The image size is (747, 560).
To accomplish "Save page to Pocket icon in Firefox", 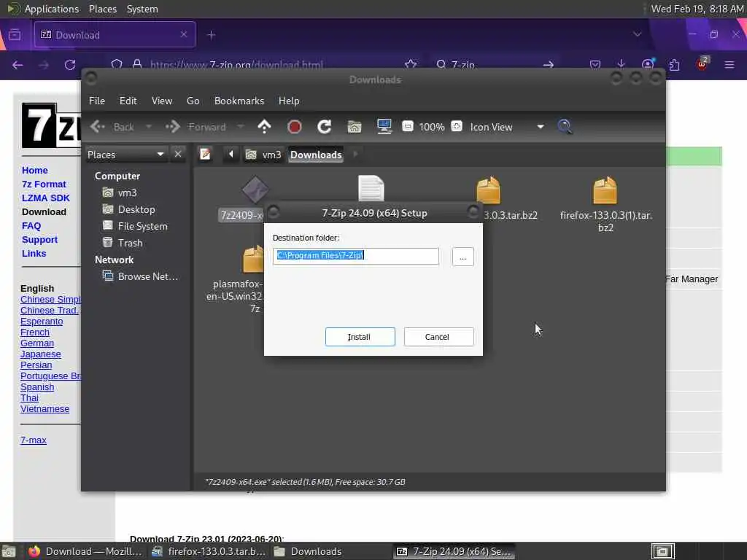I will (595, 64).
